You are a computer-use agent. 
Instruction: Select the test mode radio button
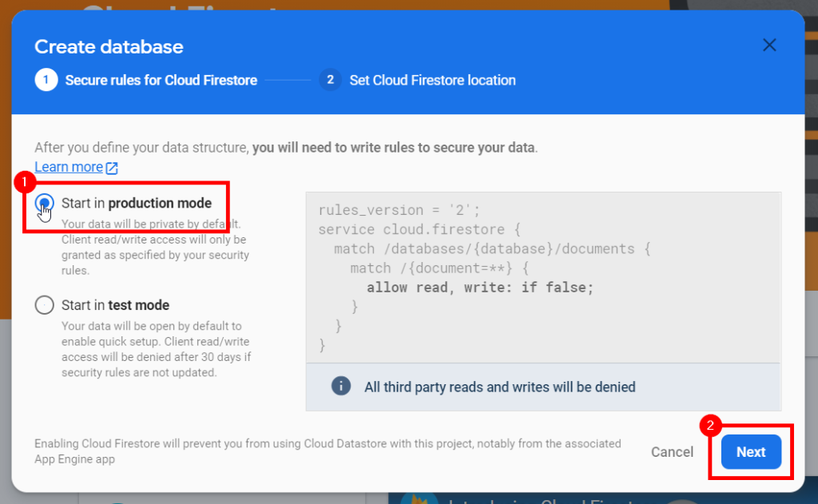pyautogui.click(x=46, y=305)
